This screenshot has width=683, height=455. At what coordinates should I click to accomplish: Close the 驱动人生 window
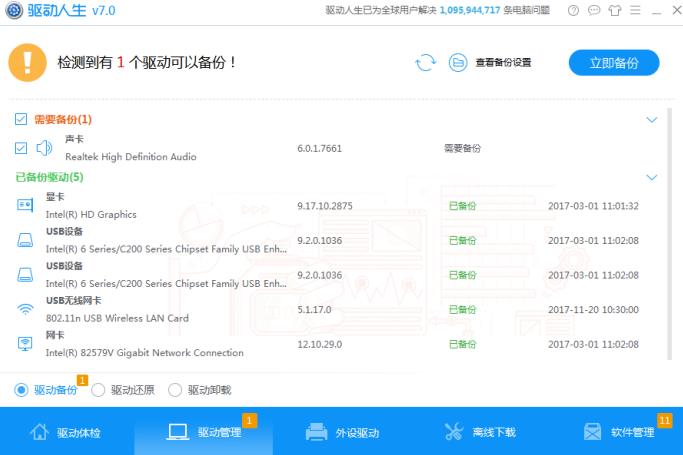coord(677,10)
